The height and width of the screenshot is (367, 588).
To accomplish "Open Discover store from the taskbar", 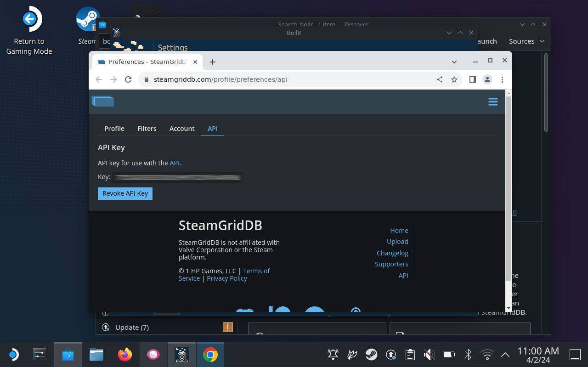I will (68, 355).
